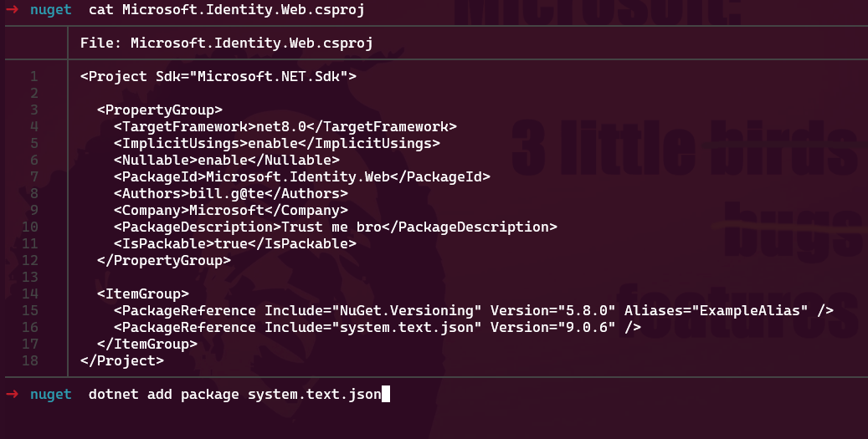Click the 'nuget' directory name in the top prompt
Screen dimensions: 868x439
click(x=51, y=10)
